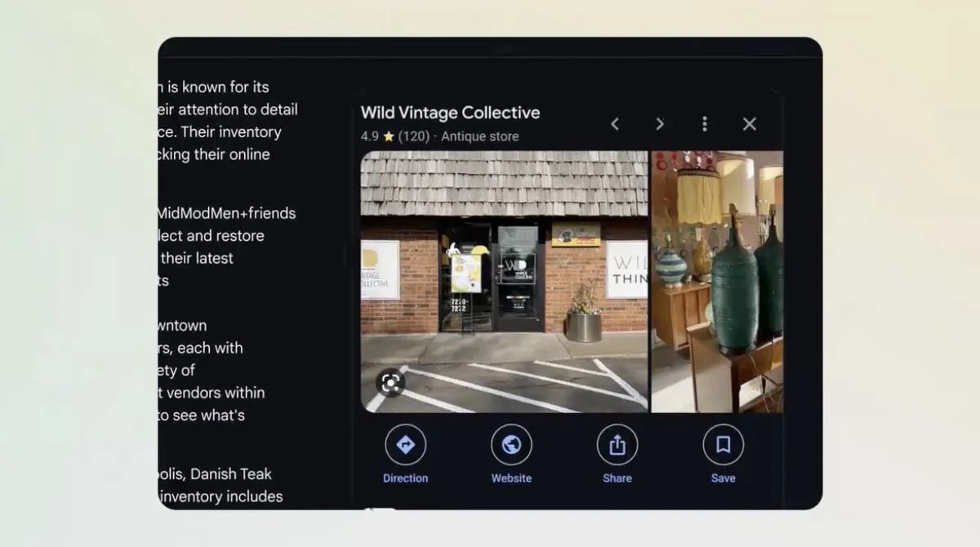This screenshot has height=547, width=980.
Task: Get directions with the Direction icon
Action: click(x=406, y=445)
